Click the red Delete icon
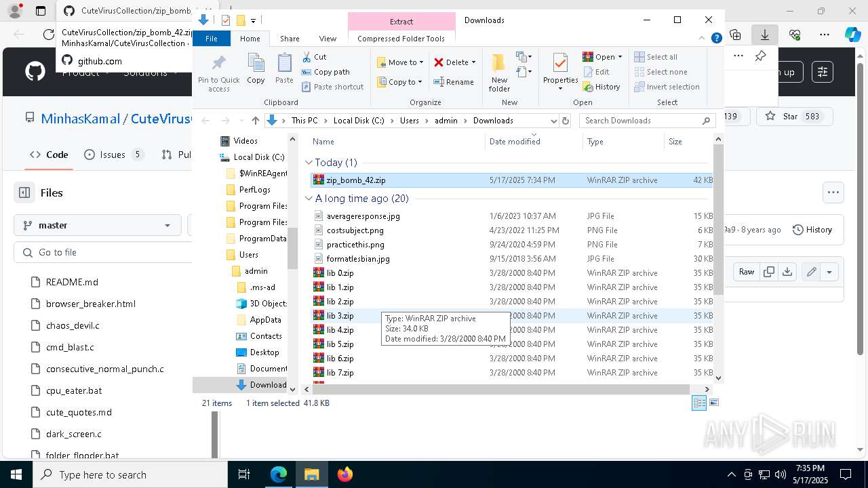The height and width of the screenshot is (488, 868). tap(439, 62)
